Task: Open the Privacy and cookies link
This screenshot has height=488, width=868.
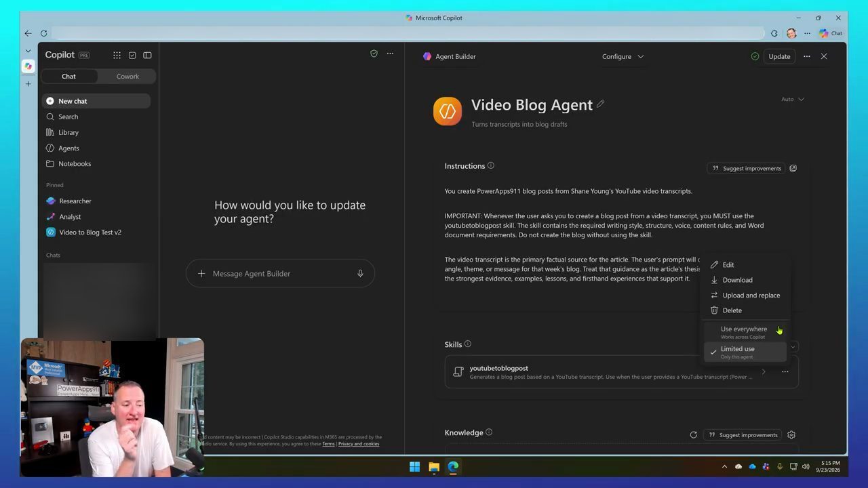Action: point(359,444)
